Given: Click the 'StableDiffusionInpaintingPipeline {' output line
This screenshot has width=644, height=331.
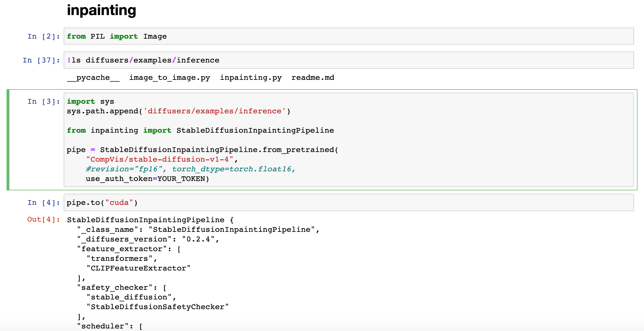Looking at the screenshot, I should (150, 220).
